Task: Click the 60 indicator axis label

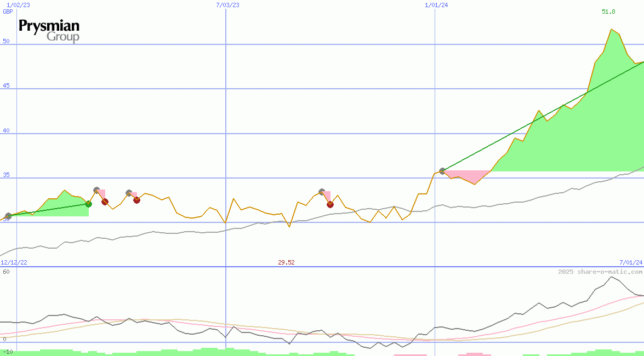Action: tap(6, 272)
